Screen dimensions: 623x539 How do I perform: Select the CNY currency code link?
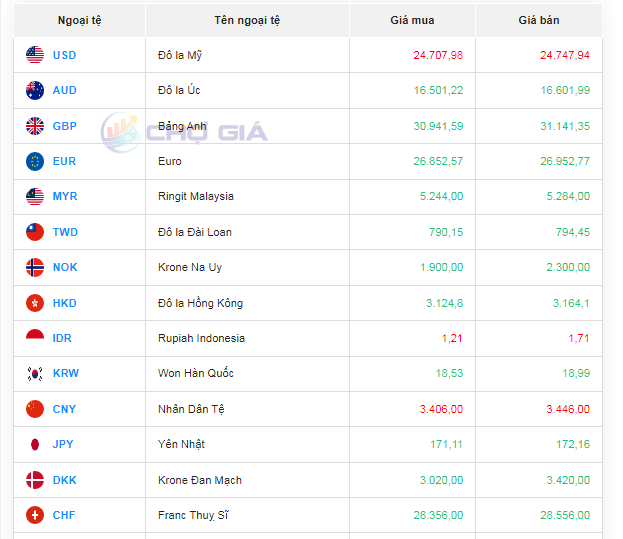click(64, 409)
